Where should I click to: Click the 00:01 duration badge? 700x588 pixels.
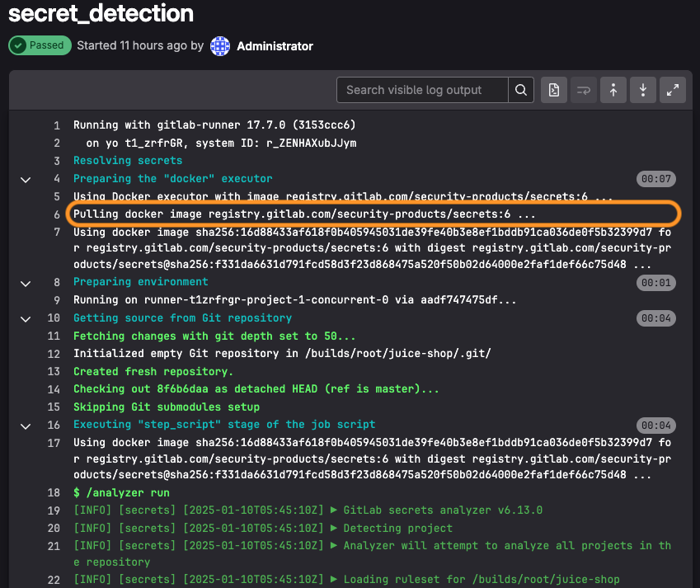pyautogui.click(x=655, y=283)
